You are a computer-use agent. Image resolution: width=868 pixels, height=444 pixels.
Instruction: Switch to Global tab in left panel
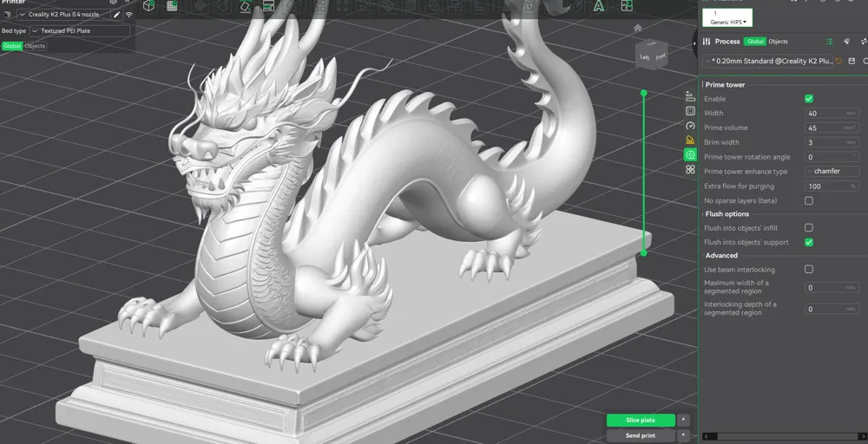tap(12, 46)
